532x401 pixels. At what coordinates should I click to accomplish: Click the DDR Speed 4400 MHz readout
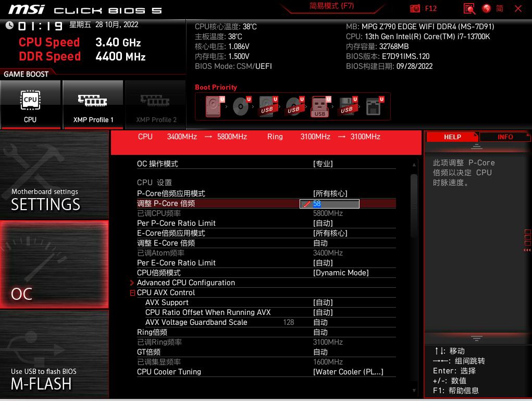82,56
